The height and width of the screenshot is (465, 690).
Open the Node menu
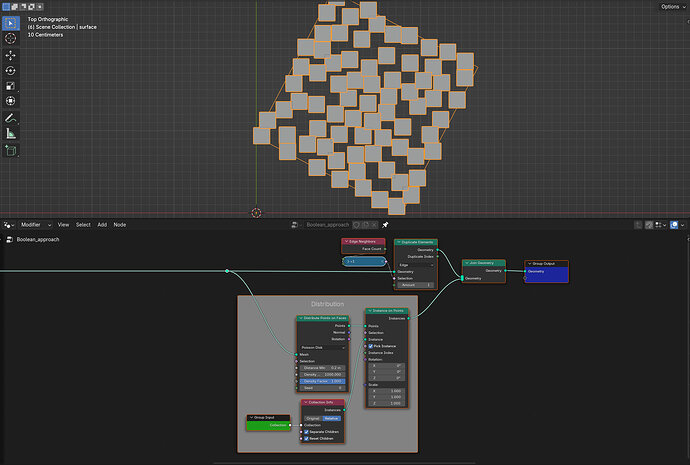point(120,225)
